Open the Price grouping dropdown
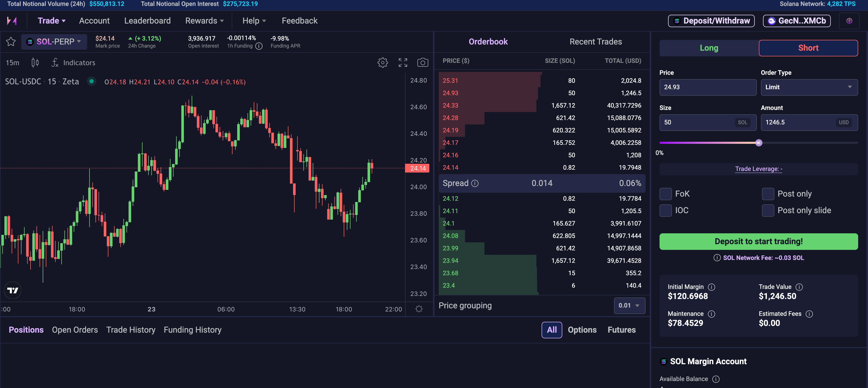868x388 pixels. coord(630,305)
